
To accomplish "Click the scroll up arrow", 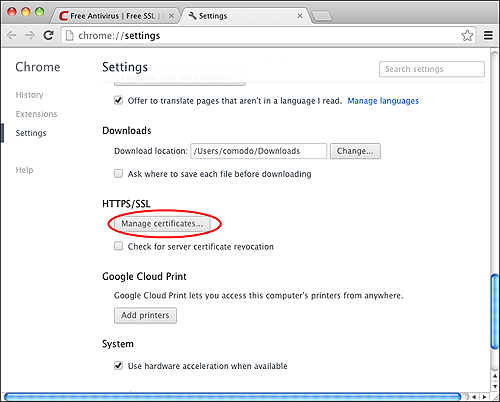I will pyautogui.click(x=495, y=376).
